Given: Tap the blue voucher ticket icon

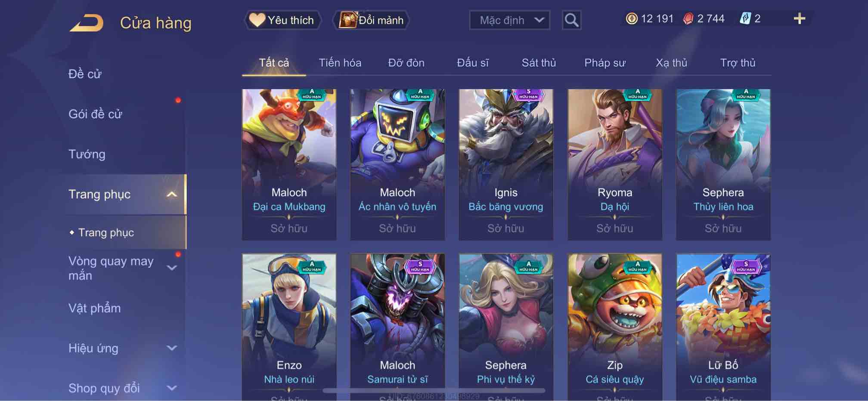Looking at the screenshot, I should (x=745, y=19).
